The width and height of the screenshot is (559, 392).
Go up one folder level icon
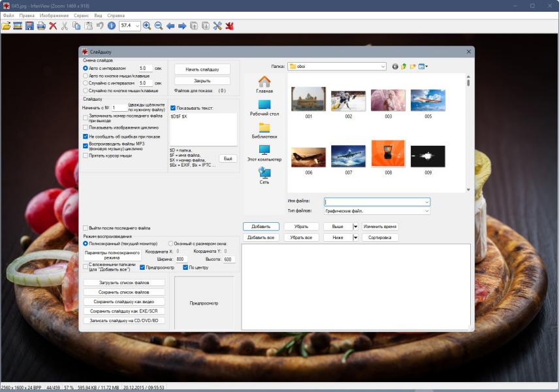click(x=404, y=67)
